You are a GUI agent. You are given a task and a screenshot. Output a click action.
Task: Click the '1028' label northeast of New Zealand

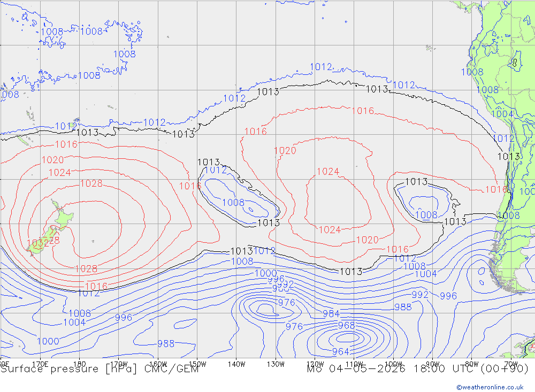[91, 183]
